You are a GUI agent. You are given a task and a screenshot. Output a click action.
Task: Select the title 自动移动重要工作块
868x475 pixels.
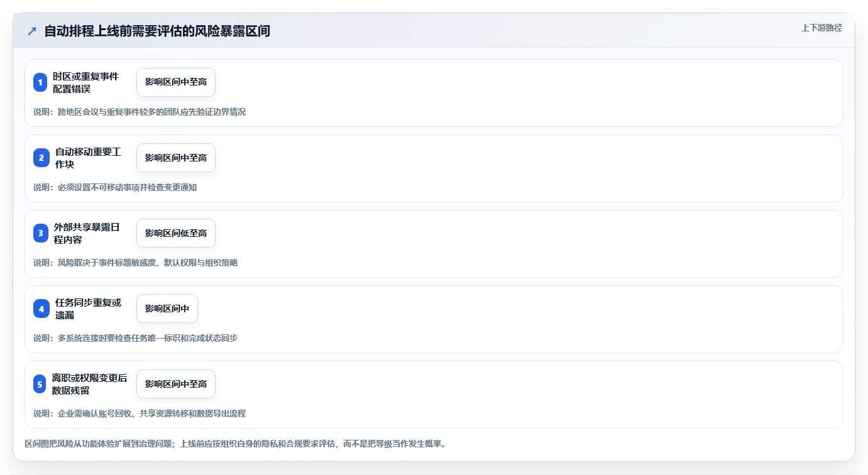click(x=88, y=158)
